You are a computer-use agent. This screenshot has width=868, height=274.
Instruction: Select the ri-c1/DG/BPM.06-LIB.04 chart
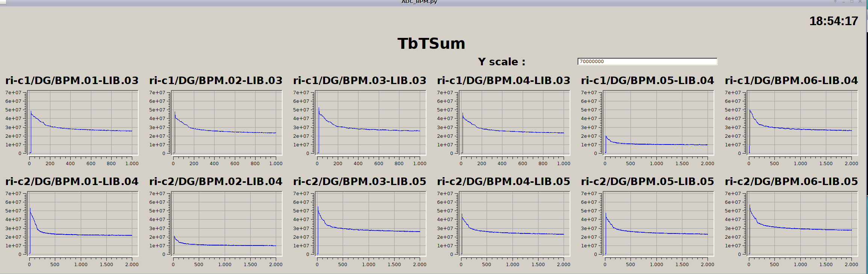pyautogui.click(x=803, y=123)
